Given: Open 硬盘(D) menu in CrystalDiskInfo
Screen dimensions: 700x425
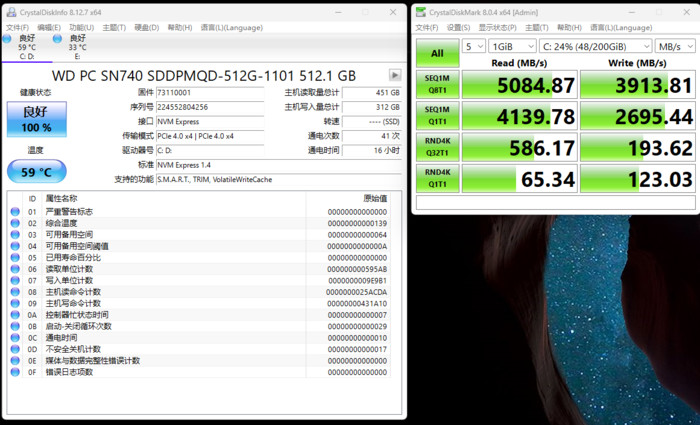Looking at the screenshot, I should click(146, 28).
